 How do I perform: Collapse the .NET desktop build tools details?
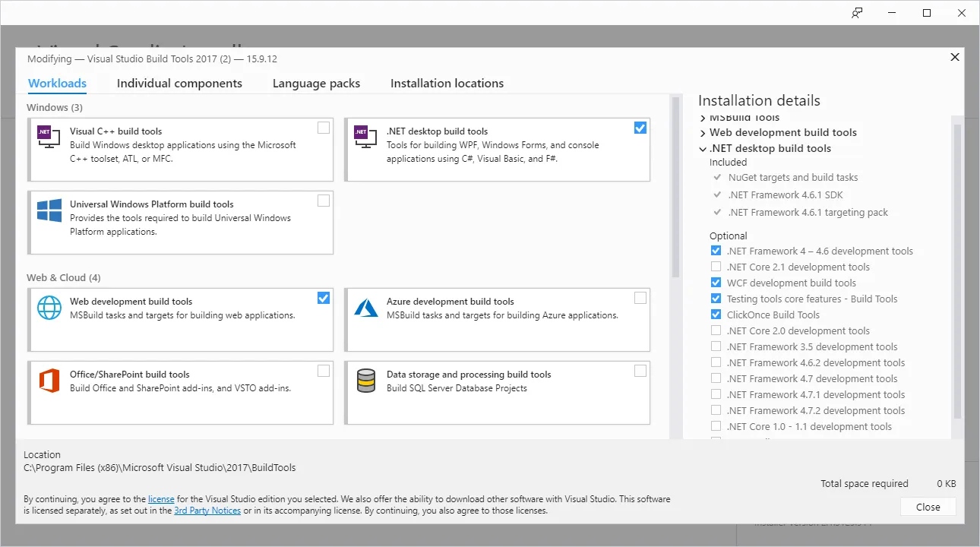pyautogui.click(x=703, y=149)
